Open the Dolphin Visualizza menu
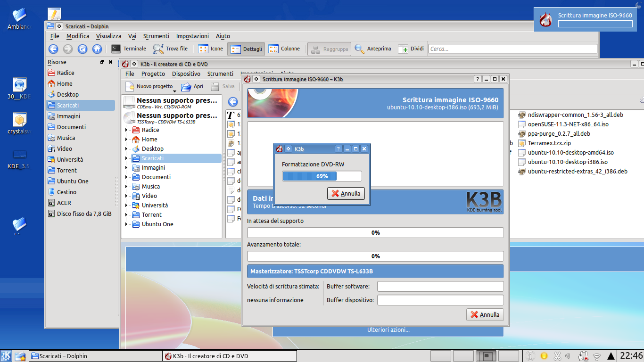644x362 pixels. pyautogui.click(x=108, y=36)
